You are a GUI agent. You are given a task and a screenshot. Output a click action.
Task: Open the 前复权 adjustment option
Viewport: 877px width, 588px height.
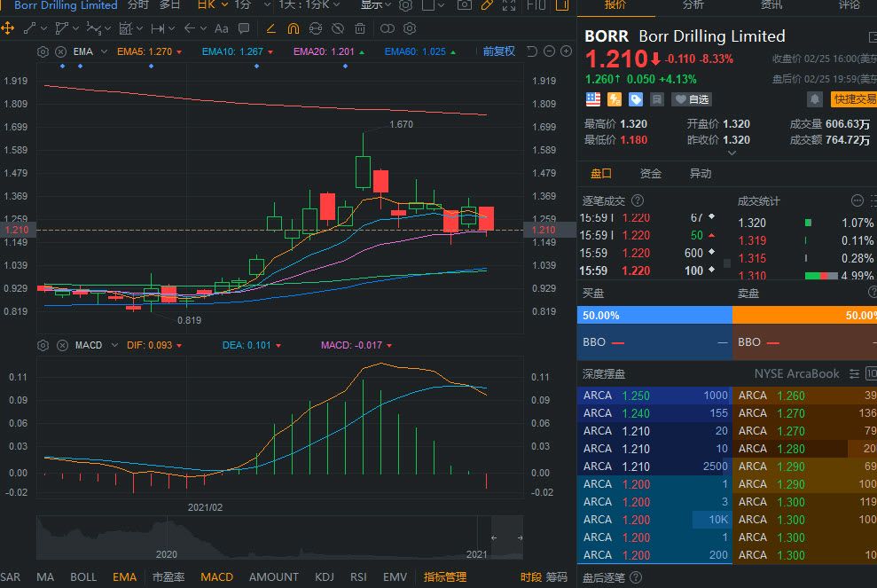click(x=499, y=51)
